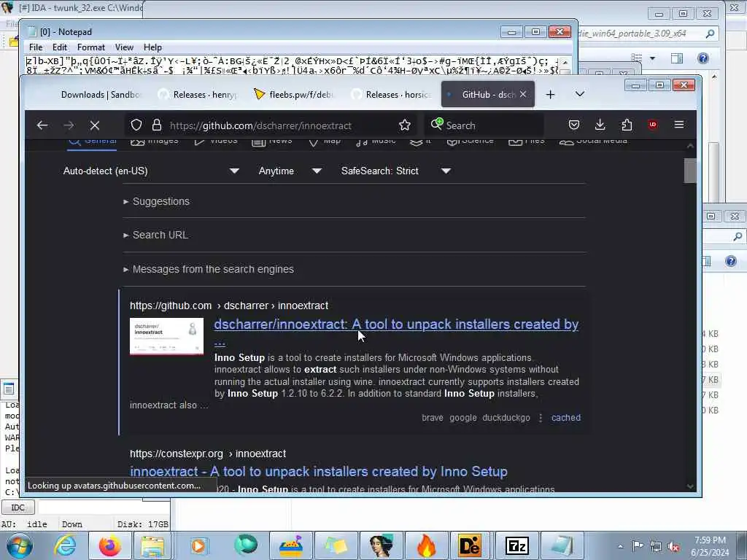The width and height of the screenshot is (747, 560).
Task: Open dscharrer/innoextract result link
Action: [x=396, y=324]
